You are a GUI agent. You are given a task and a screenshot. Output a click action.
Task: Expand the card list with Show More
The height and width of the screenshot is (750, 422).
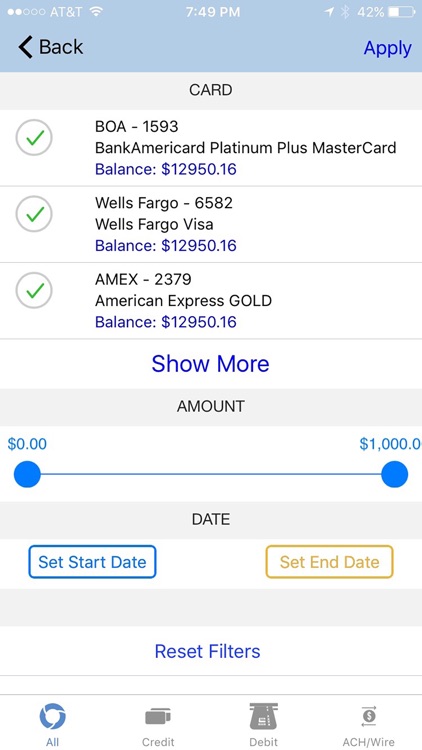point(211,364)
